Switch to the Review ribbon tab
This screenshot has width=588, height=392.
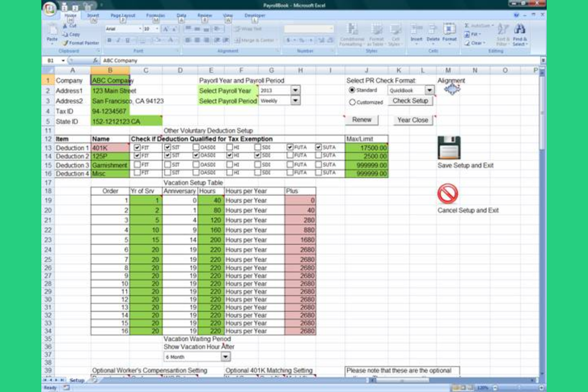(x=205, y=15)
